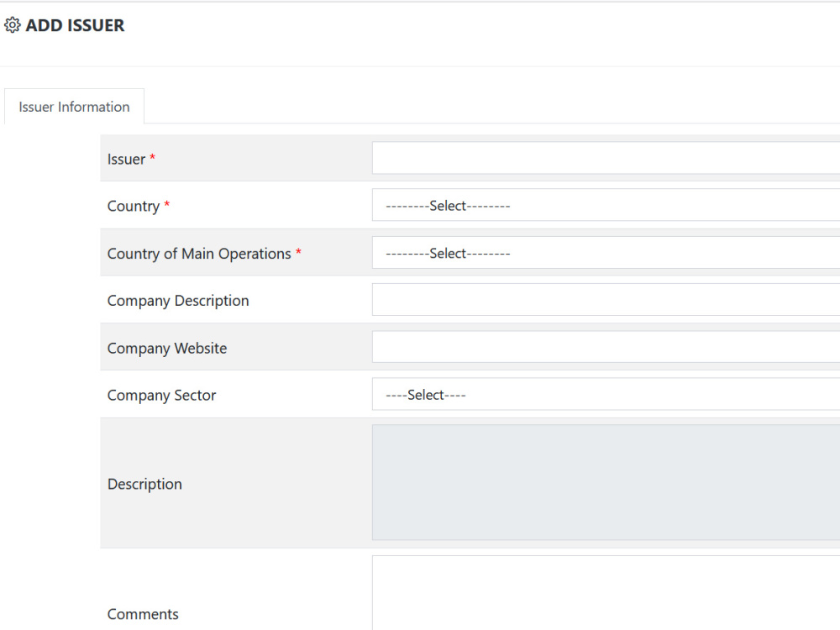The image size is (840, 630).
Task: Click into the Company Description field
Action: point(606,300)
